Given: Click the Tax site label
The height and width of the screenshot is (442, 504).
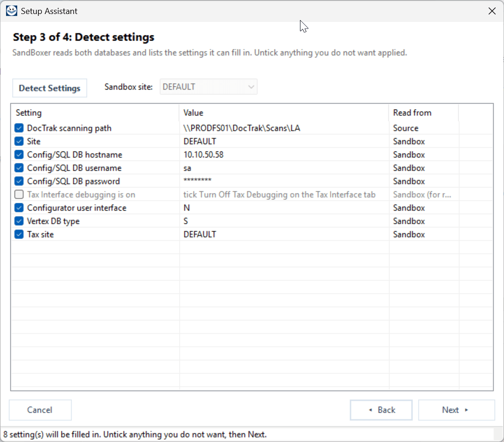Looking at the screenshot, I should 41,234.
